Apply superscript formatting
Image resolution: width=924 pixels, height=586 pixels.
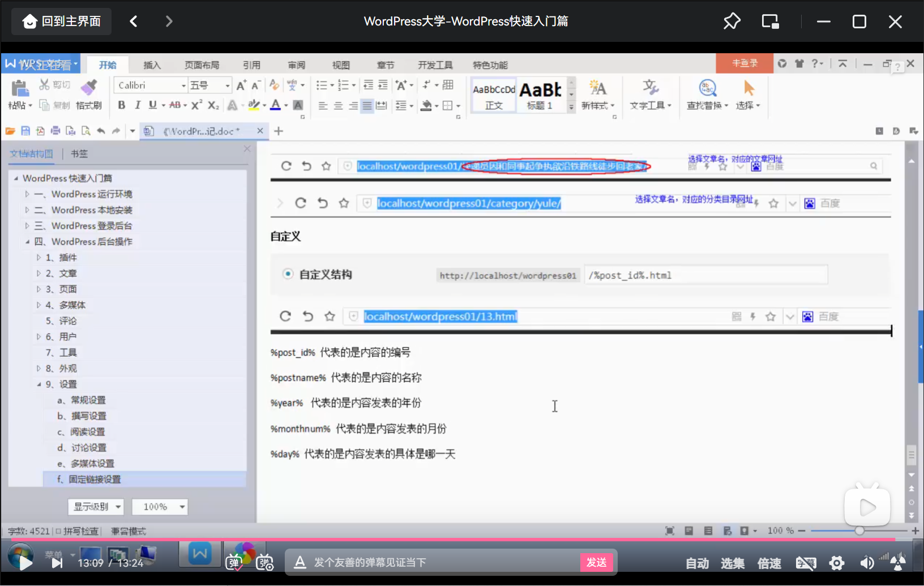(196, 105)
